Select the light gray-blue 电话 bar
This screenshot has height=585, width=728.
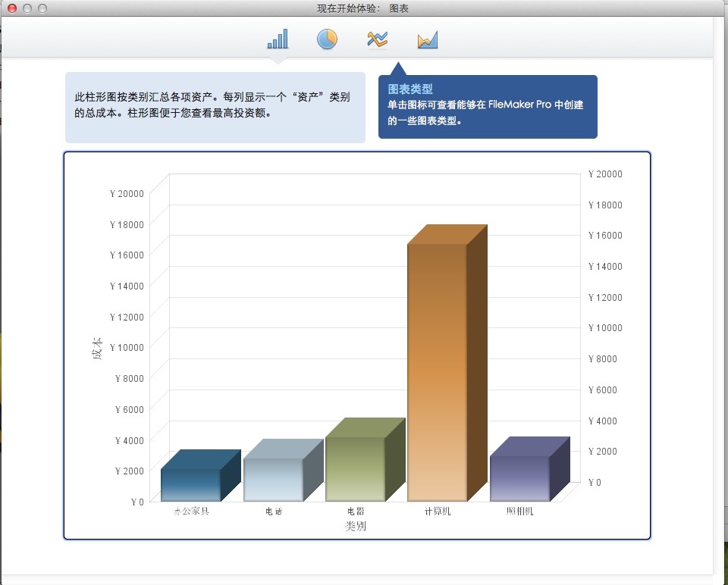click(273, 479)
